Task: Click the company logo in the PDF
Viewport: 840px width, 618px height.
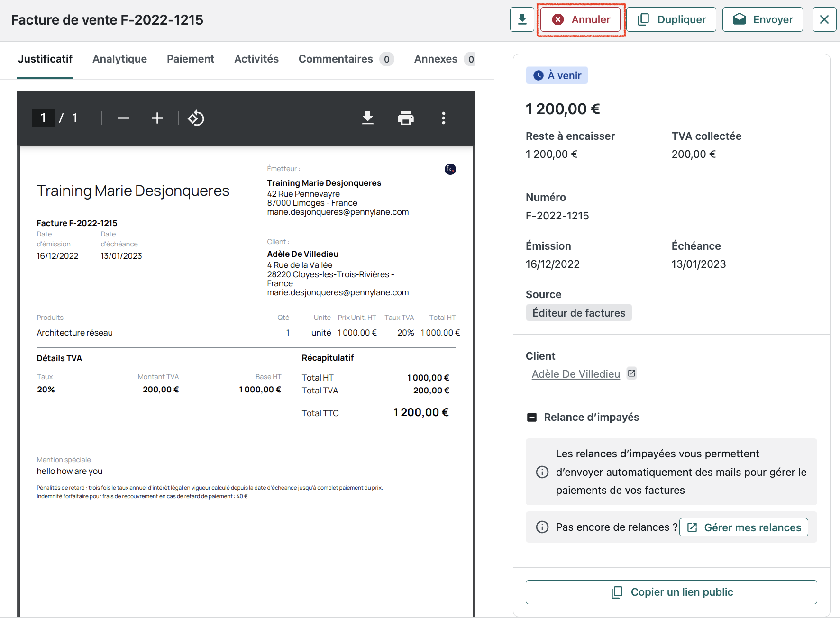Action: click(x=450, y=169)
